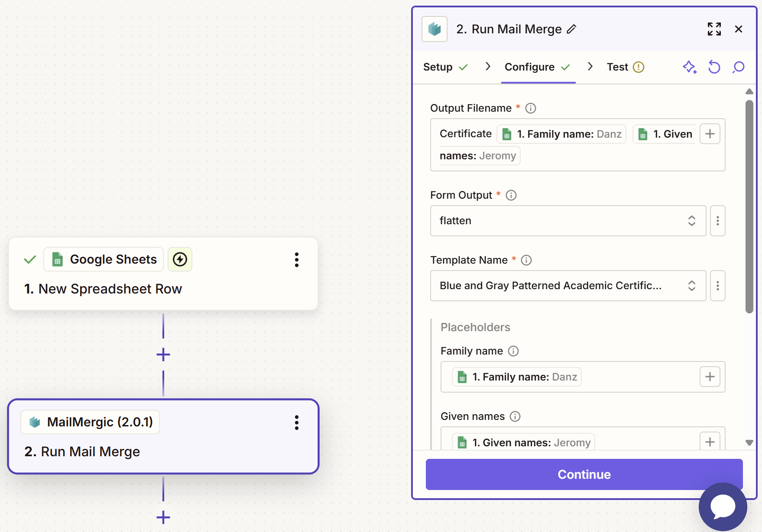Switch to the Test tab
Image resolution: width=762 pixels, height=532 pixels.
[x=617, y=67]
